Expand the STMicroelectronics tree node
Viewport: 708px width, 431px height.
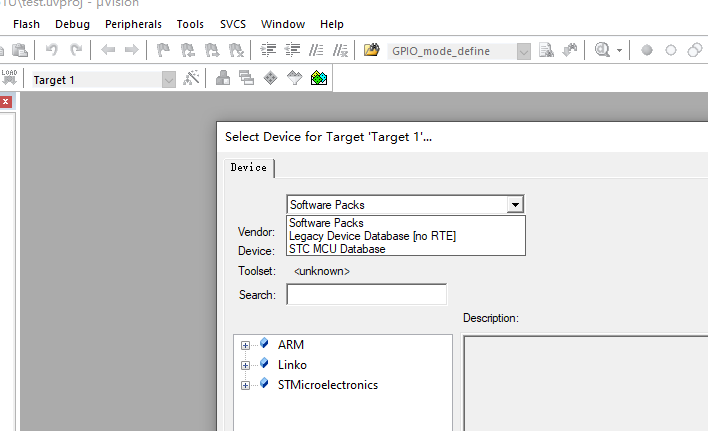coord(245,385)
